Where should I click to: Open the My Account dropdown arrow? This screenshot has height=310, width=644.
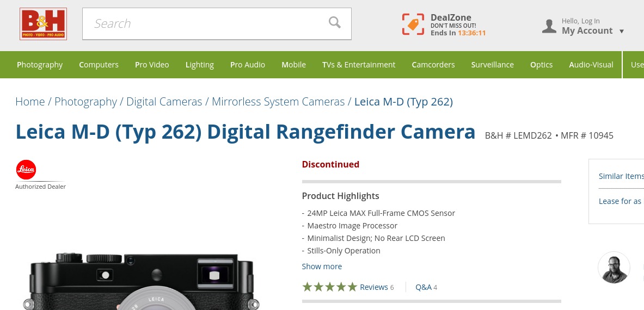pos(622,31)
